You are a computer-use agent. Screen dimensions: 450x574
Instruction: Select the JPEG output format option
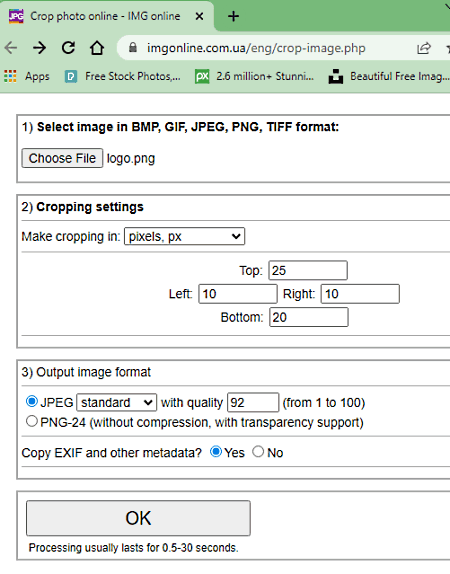32,402
